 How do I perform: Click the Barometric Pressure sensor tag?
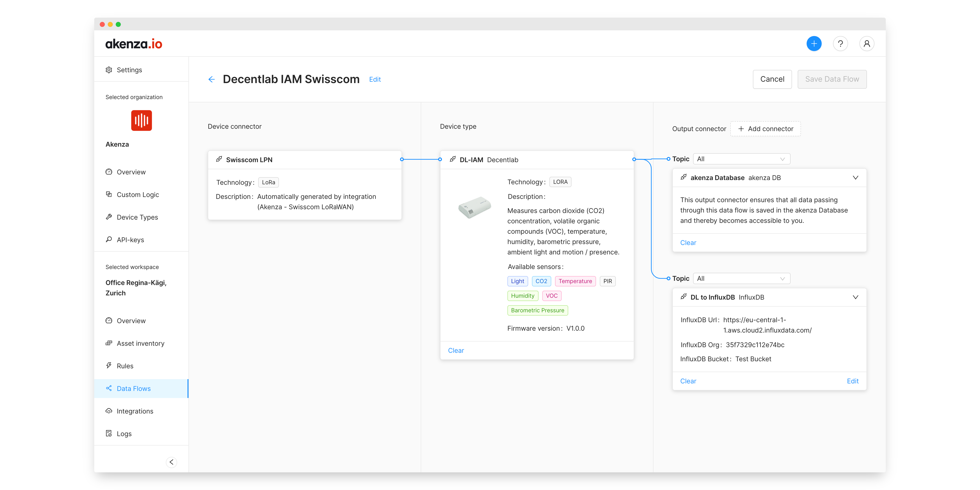pos(537,311)
